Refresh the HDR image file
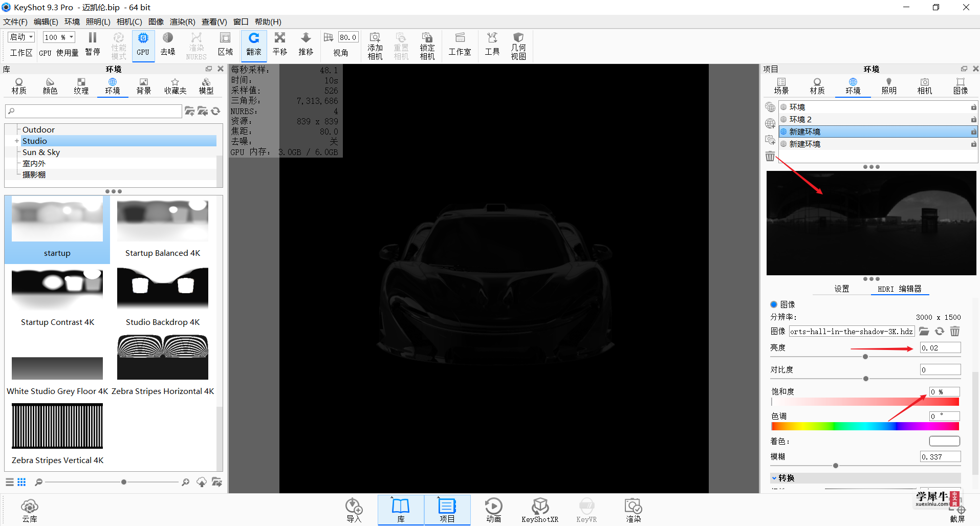The height and width of the screenshot is (526, 980). pyautogui.click(x=940, y=332)
